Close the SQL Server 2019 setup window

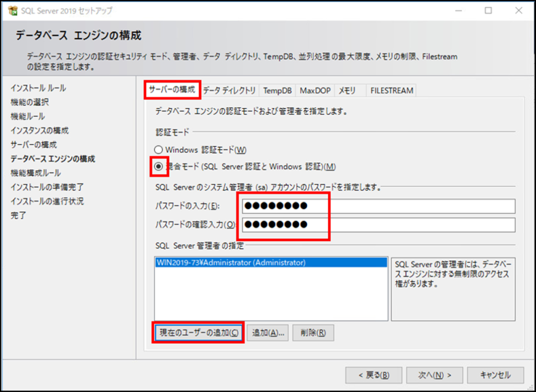tap(519, 10)
